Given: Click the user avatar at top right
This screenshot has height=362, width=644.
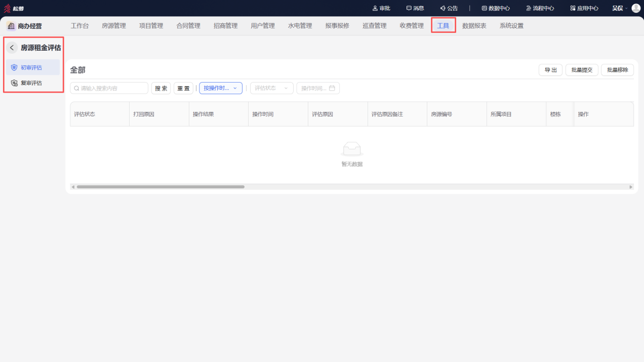Looking at the screenshot, I should coord(636,8).
